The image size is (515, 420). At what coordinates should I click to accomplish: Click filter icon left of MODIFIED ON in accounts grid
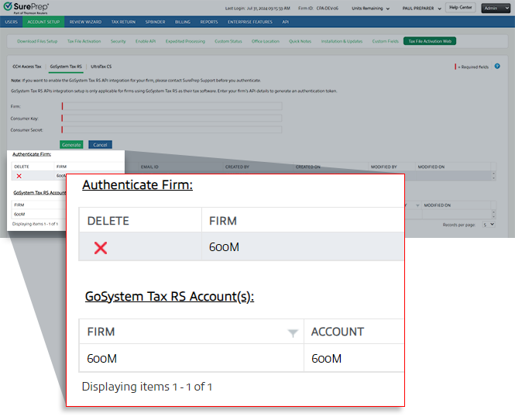[x=417, y=205]
